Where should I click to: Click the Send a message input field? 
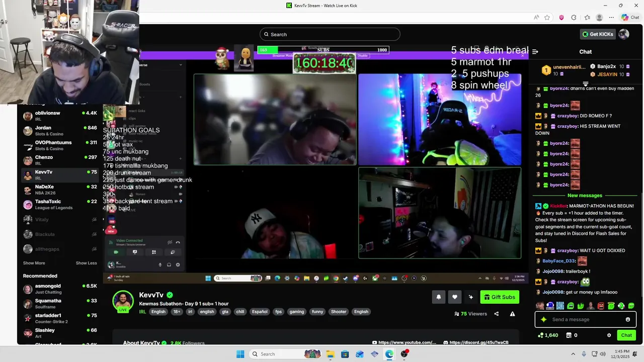[586, 319]
